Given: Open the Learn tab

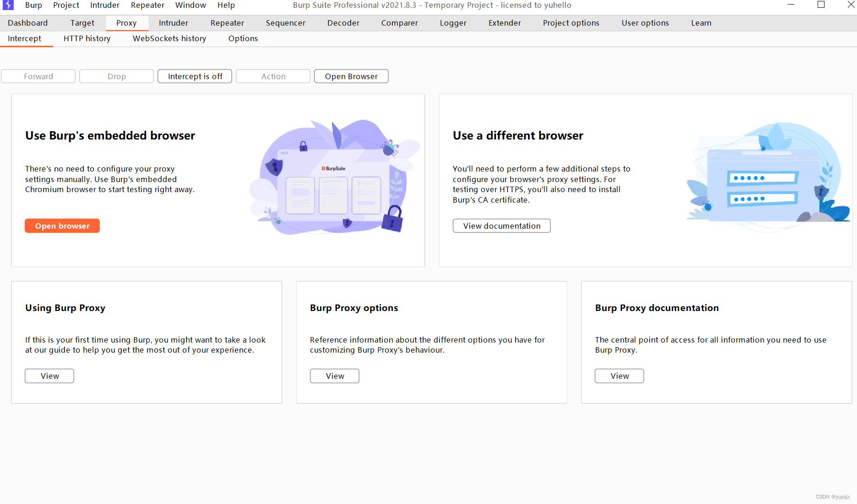Looking at the screenshot, I should tap(701, 23).
